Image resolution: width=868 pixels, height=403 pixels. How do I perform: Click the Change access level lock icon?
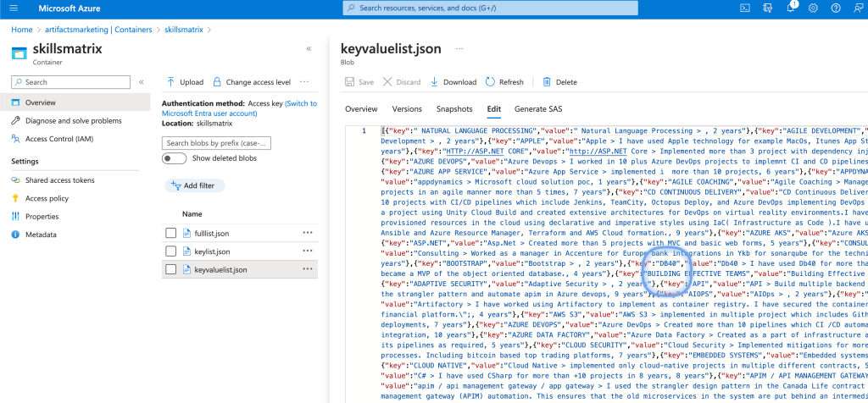click(x=217, y=82)
